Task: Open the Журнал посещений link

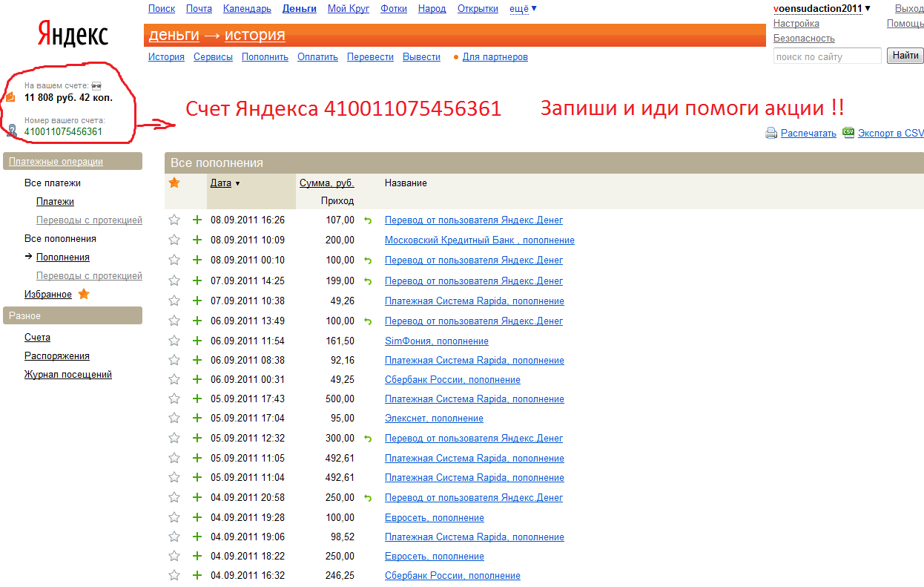Action: click(x=68, y=375)
